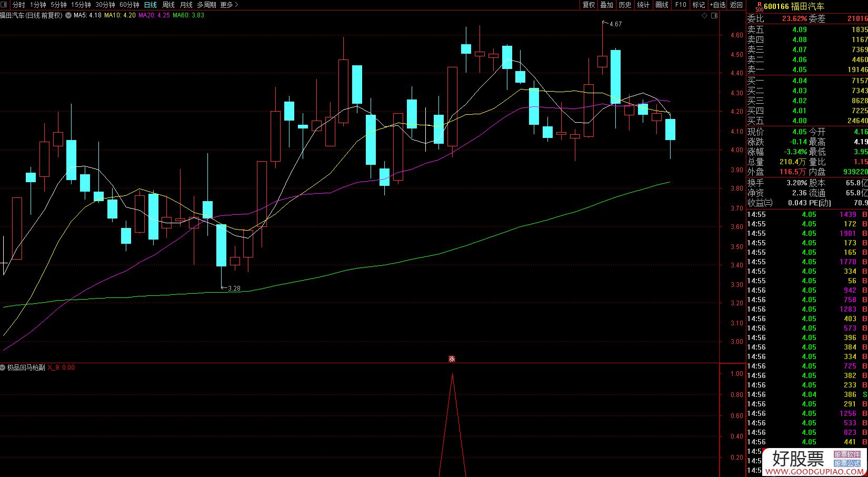The image size is (868, 477).
Task: Select the 日线 daily period tab
Action: click(x=150, y=5)
